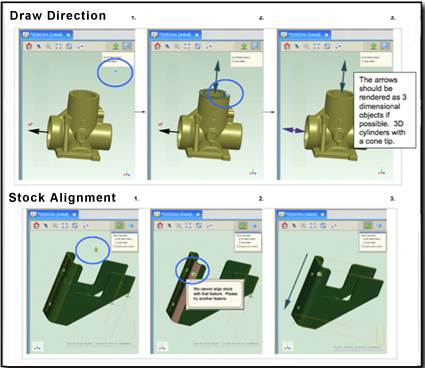Click zoom magnifier in Draw Direction step 3 toolbar
This screenshot has width=425, height=368.
pyautogui.click(x=306, y=46)
